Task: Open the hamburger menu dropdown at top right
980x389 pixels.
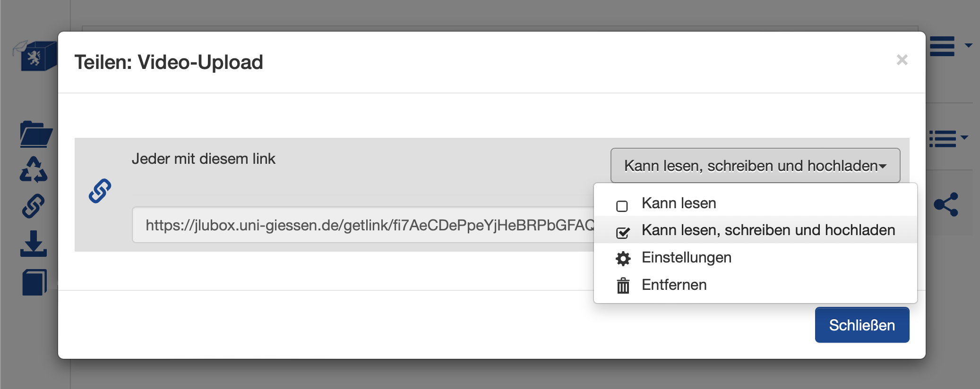Action: [950, 46]
